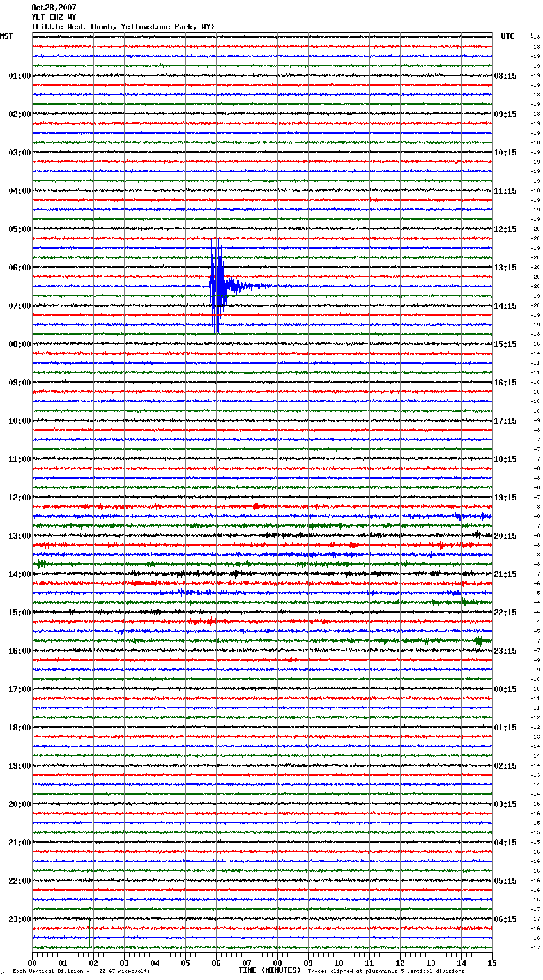Click minute tick 12 on bottom axis
543x980 pixels.
point(401,963)
